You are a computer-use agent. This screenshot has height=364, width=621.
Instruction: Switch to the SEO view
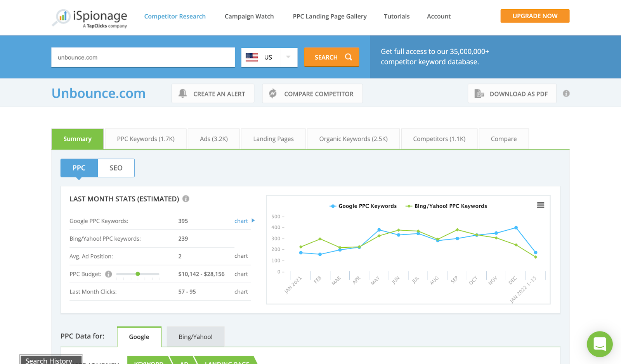point(116,168)
